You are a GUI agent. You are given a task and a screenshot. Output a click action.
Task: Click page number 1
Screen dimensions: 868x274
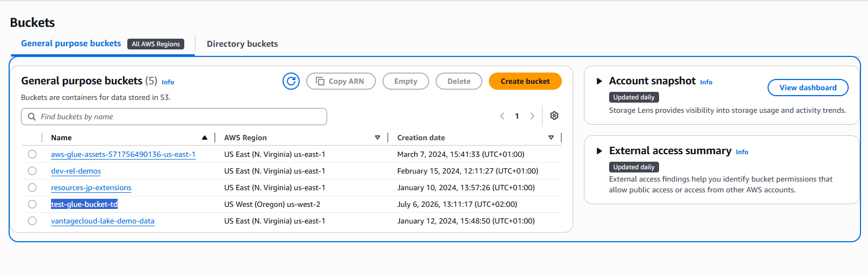[517, 116]
